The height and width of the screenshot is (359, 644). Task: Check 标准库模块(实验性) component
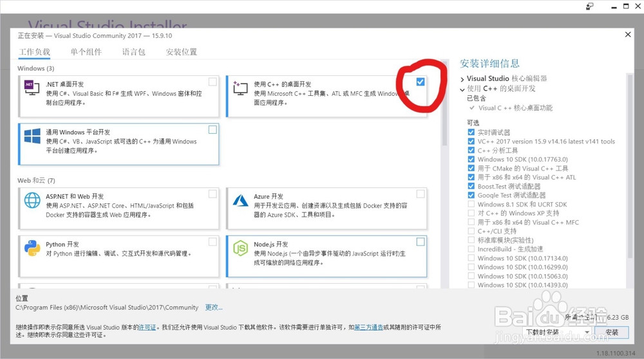(471, 240)
